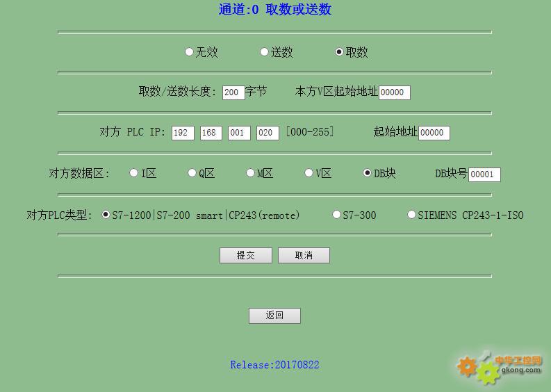This screenshot has width=551, height=392.
Task: Click the third IP octet field 001
Action: pyautogui.click(x=239, y=133)
